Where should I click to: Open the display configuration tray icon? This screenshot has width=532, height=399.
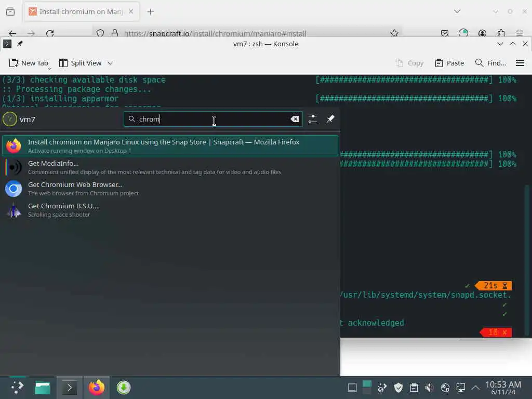pyautogui.click(x=461, y=388)
